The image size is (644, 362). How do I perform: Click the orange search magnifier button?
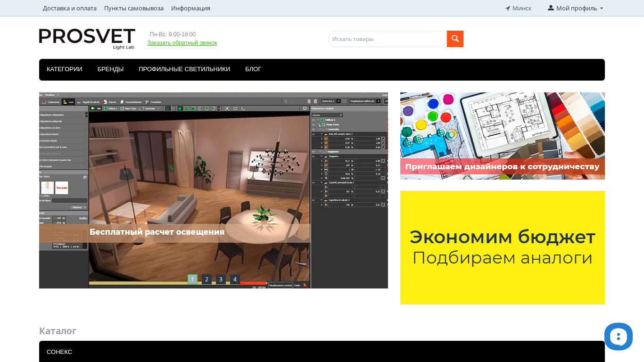tap(455, 39)
